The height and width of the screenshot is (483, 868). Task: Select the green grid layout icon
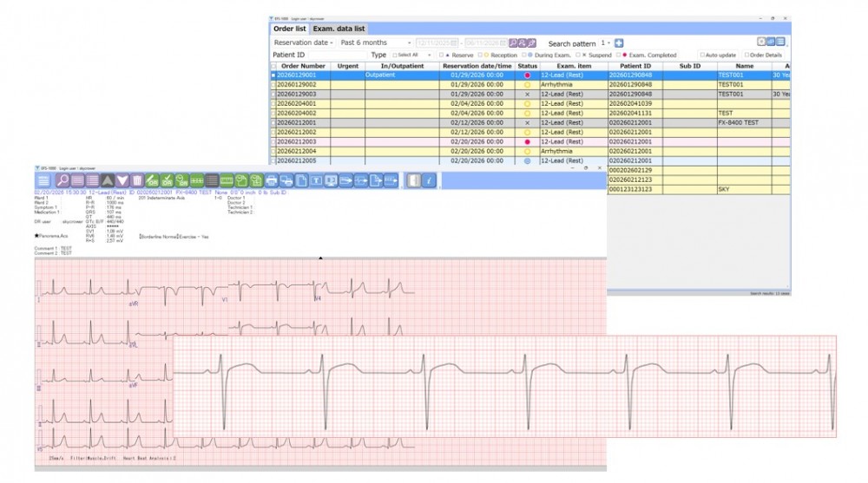pyautogui.click(x=197, y=180)
